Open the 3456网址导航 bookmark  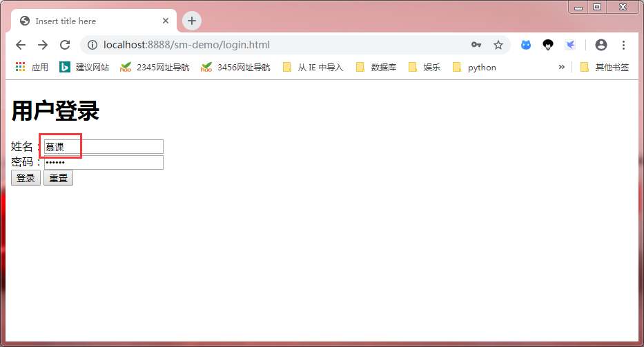pyautogui.click(x=235, y=67)
